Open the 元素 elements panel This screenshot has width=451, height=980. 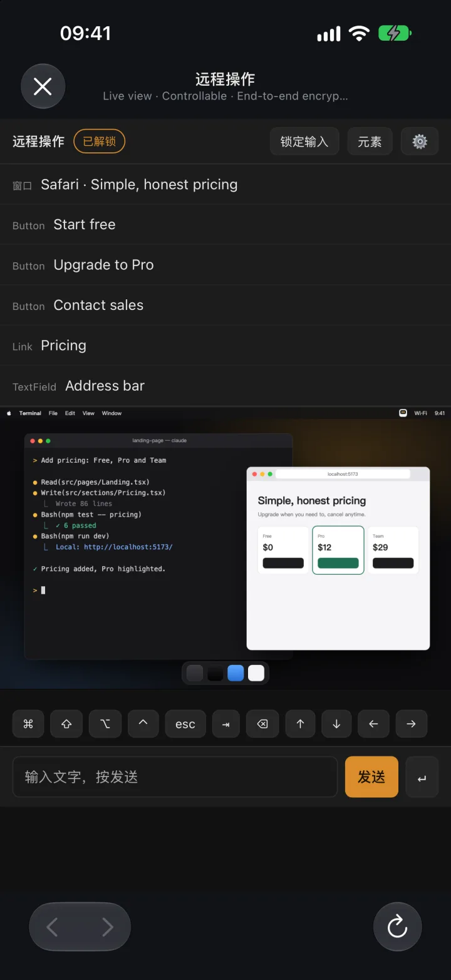pyautogui.click(x=370, y=142)
